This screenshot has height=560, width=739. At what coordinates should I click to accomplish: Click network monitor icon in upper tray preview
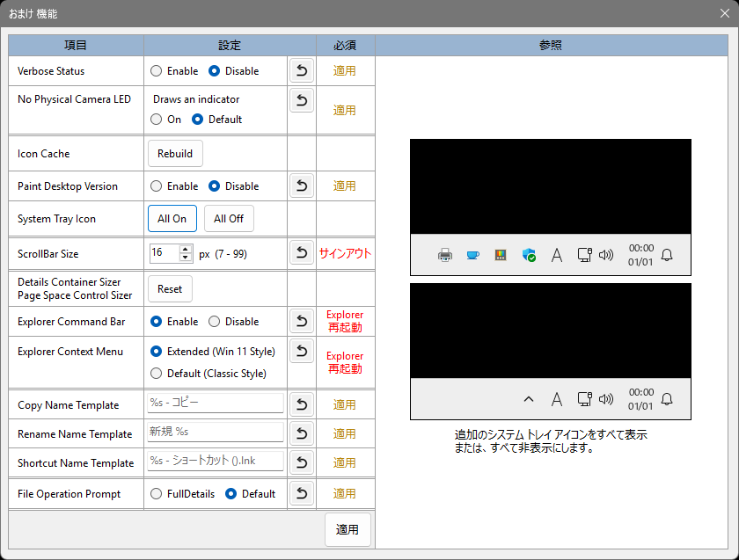coord(585,255)
